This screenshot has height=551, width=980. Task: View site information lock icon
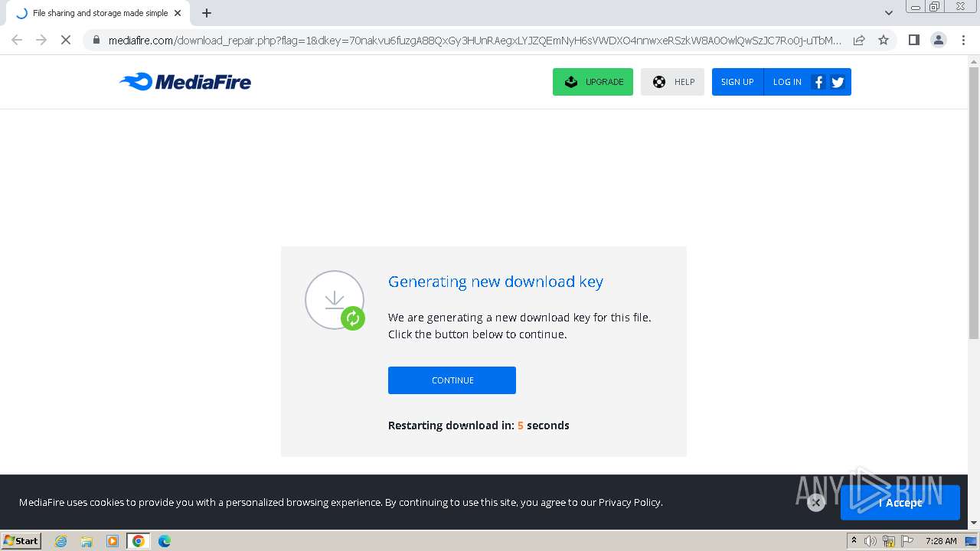pyautogui.click(x=96, y=40)
